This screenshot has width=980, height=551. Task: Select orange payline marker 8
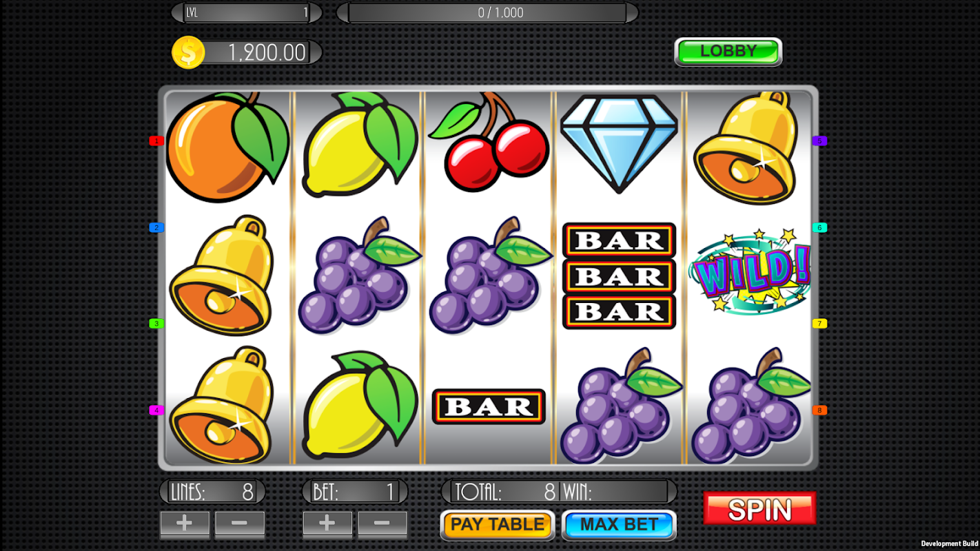pos(819,410)
